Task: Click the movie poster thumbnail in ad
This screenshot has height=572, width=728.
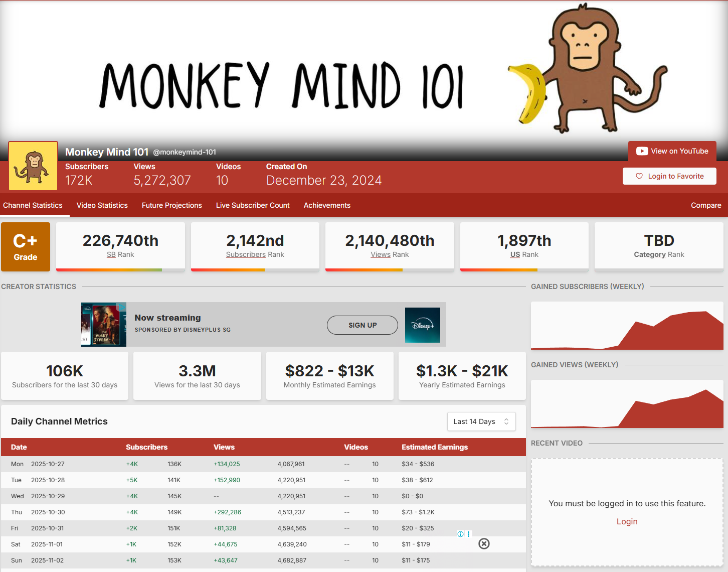Action: point(104,325)
